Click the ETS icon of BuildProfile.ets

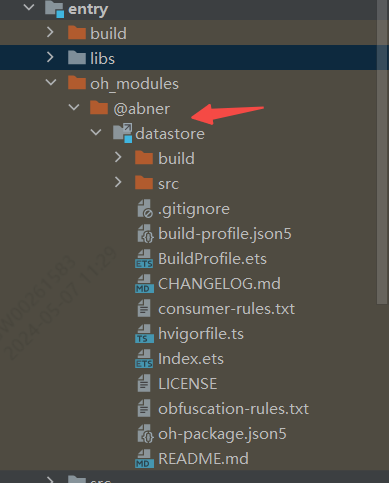(144, 259)
